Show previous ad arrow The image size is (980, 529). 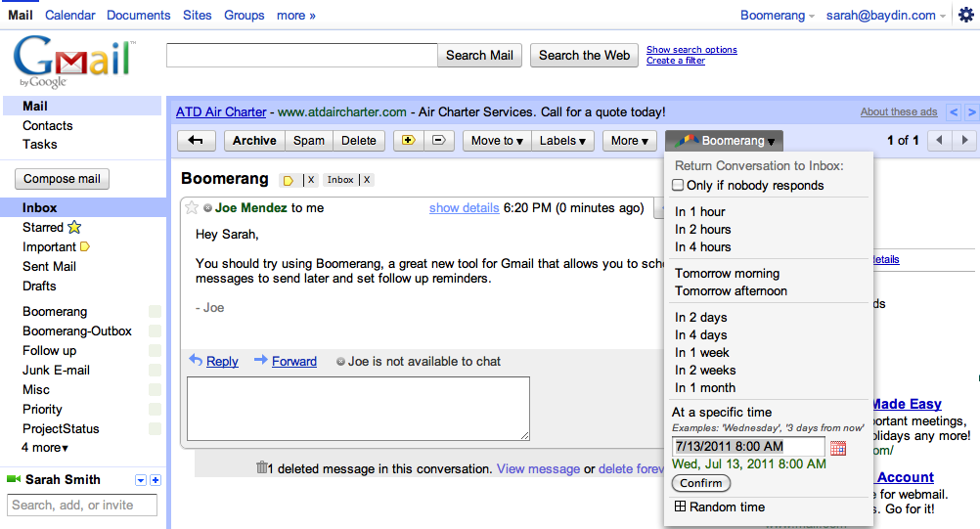click(x=954, y=112)
